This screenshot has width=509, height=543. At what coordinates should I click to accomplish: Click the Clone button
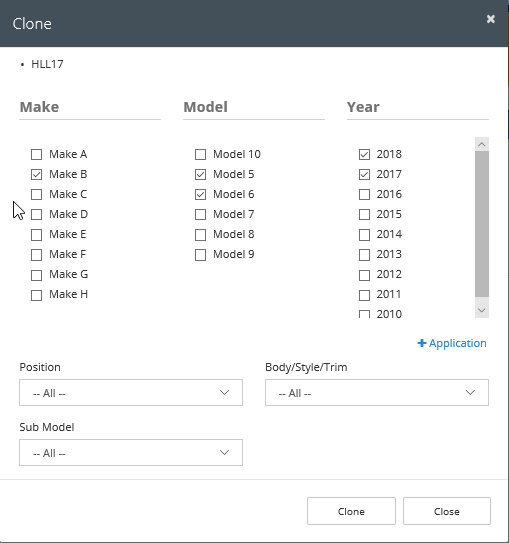(351, 511)
